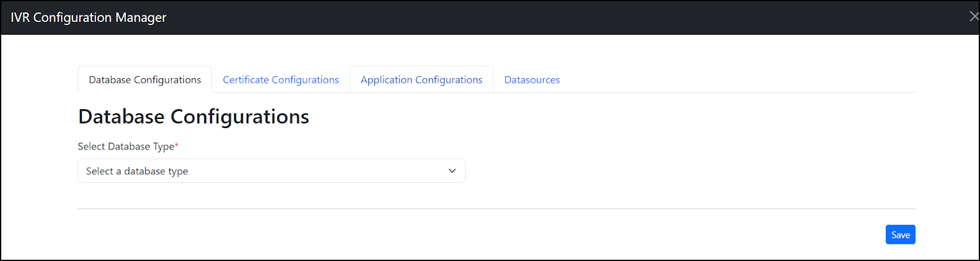This screenshot has width=980, height=261.
Task: Click the blue Save button
Action: [x=900, y=235]
